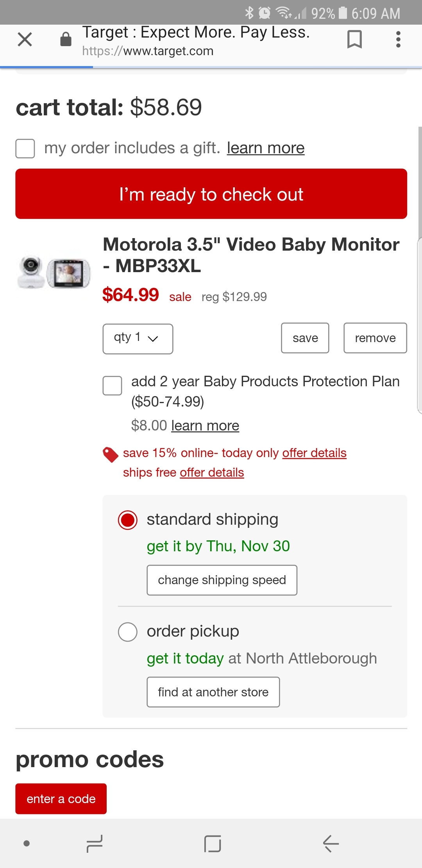
Task: Tap the recents-style lines navigation icon
Action: (x=95, y=843)
